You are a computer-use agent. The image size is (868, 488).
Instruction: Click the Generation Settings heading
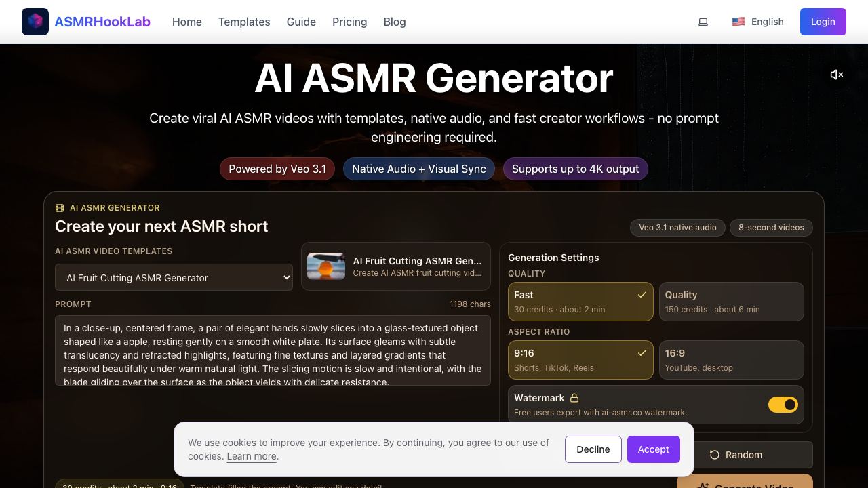(553, 258)
